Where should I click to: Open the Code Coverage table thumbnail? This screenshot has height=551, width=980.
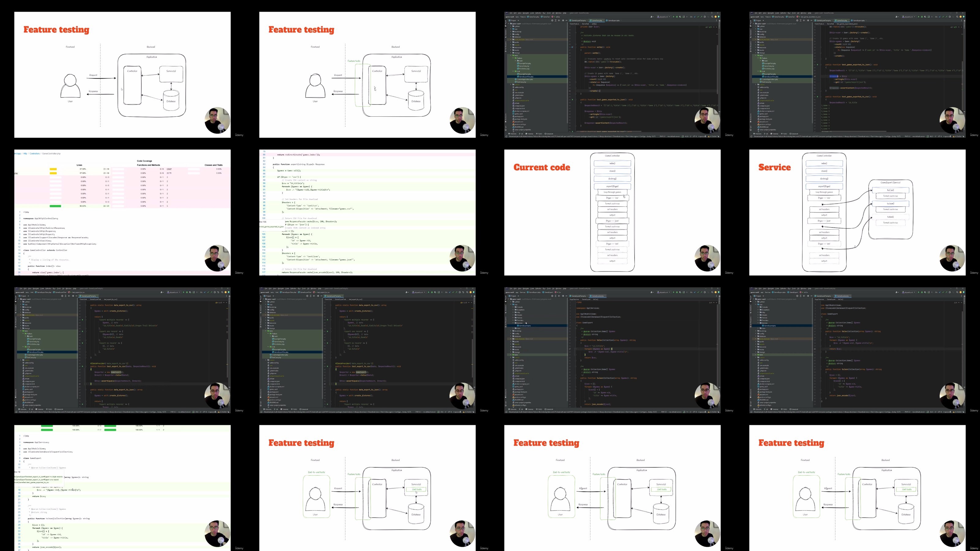(x=123, y=212)
